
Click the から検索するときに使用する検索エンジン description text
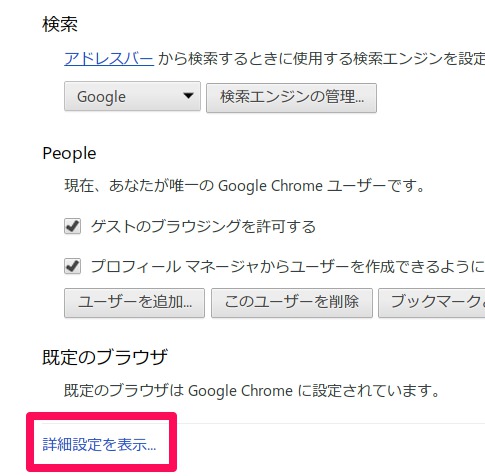(x=322, y=59)
